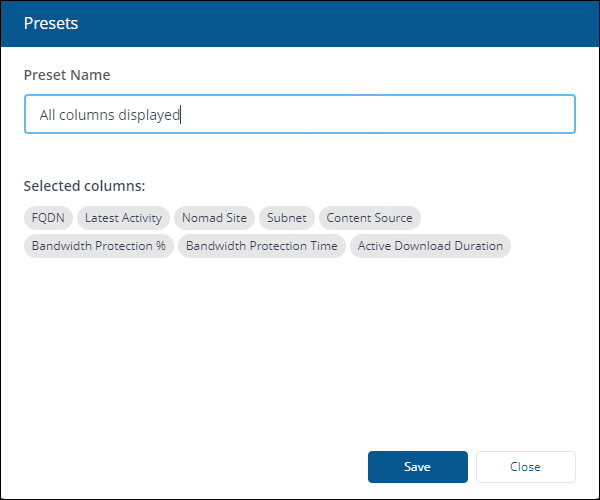Click the Selected columns label
The width and height of the screenshot is (600, 500).
pyautogui.click(x=85, y=186)
